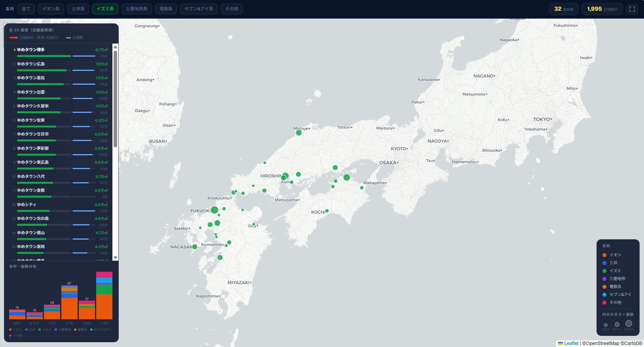Toggle イオン series in chart legend
644x347 pixels.
(x=16, y=330)
